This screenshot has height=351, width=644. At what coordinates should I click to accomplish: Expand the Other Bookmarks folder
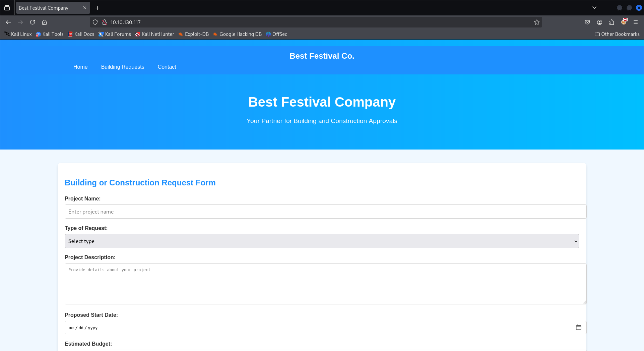[x=617, y=34]
